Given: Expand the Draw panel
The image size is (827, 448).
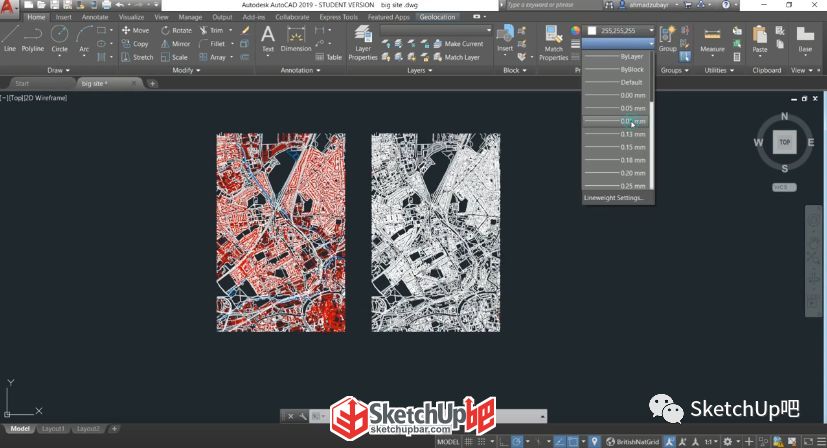Looking at the screenshot, I should click(58, 70).
